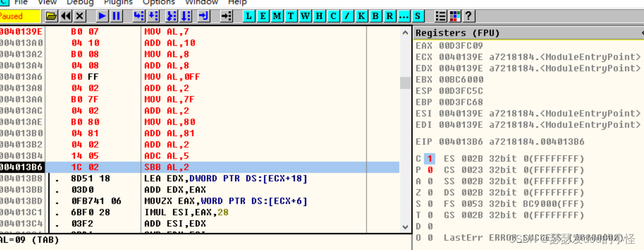Open appearance colors grid icon
The image size is (644, 250).
[455, 16]
